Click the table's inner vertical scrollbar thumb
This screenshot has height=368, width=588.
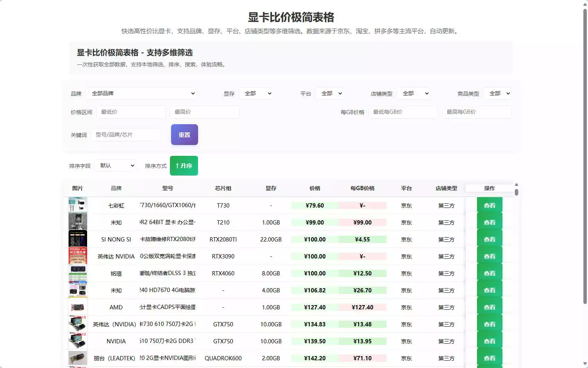pos(516,192)
